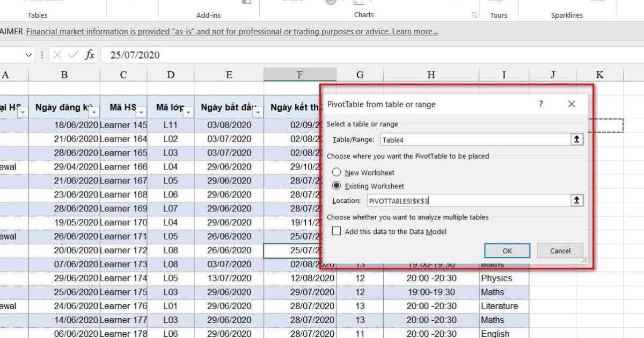Select the Existing Worksheet radio option
This screenshot has height=338, width=644.
[x=336, y=186]
